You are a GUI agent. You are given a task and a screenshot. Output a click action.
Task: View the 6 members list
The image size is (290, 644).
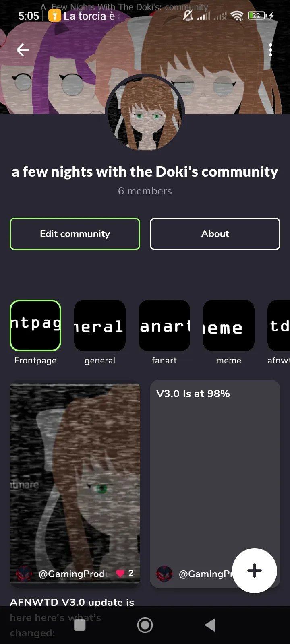145,191
